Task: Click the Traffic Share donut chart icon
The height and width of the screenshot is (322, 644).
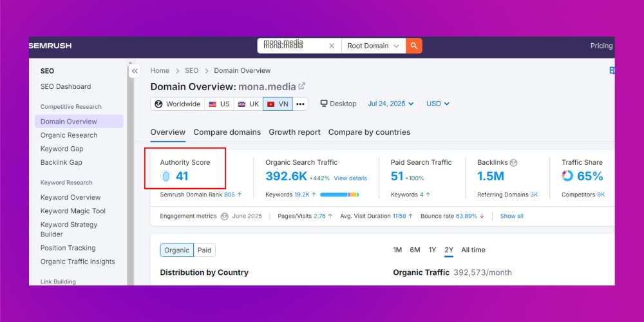Action: [567, 176]
